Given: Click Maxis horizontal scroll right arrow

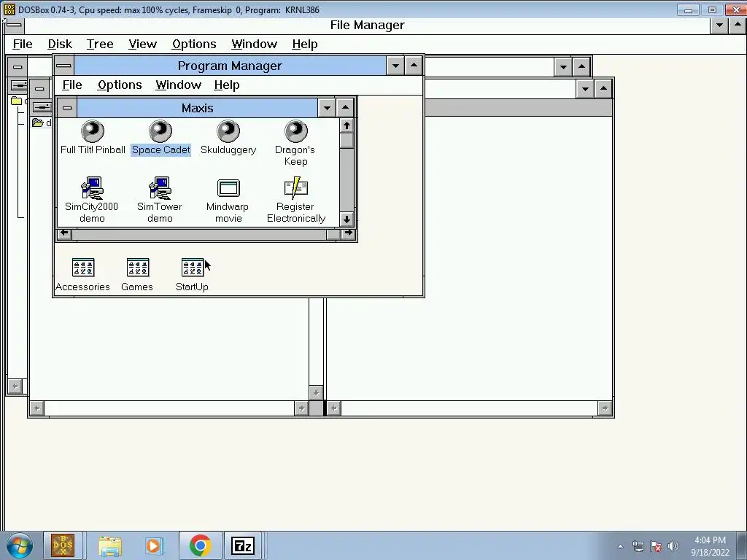Looking at the screenshot, I should pos(348,233).
